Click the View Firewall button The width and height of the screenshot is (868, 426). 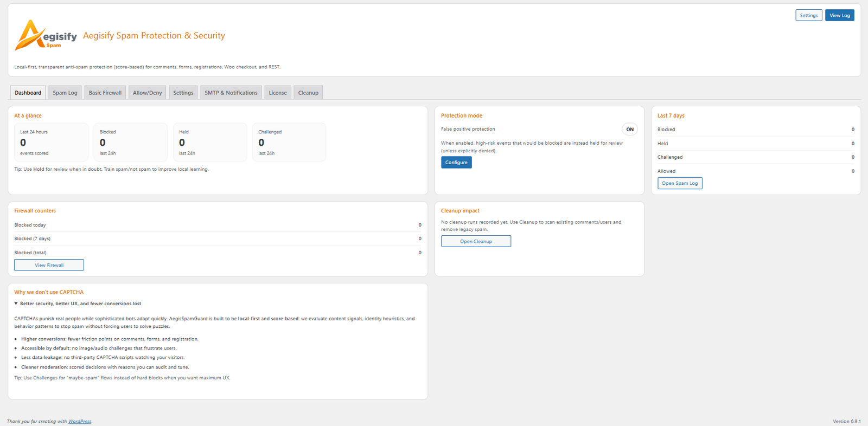tap(49, 265)
